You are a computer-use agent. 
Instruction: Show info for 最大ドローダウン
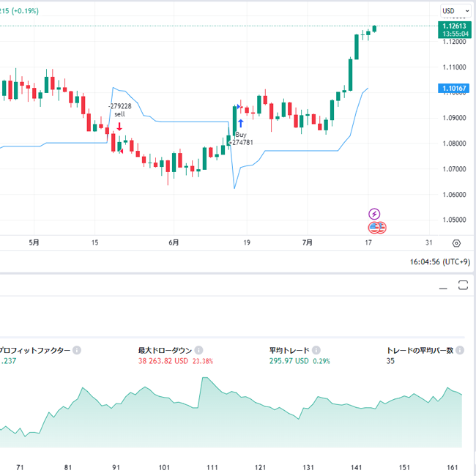(198, 350)
